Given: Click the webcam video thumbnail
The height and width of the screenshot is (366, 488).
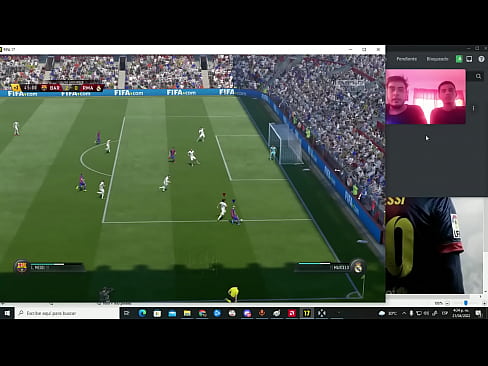Looking at the screenshot, I should pos(426,97).
